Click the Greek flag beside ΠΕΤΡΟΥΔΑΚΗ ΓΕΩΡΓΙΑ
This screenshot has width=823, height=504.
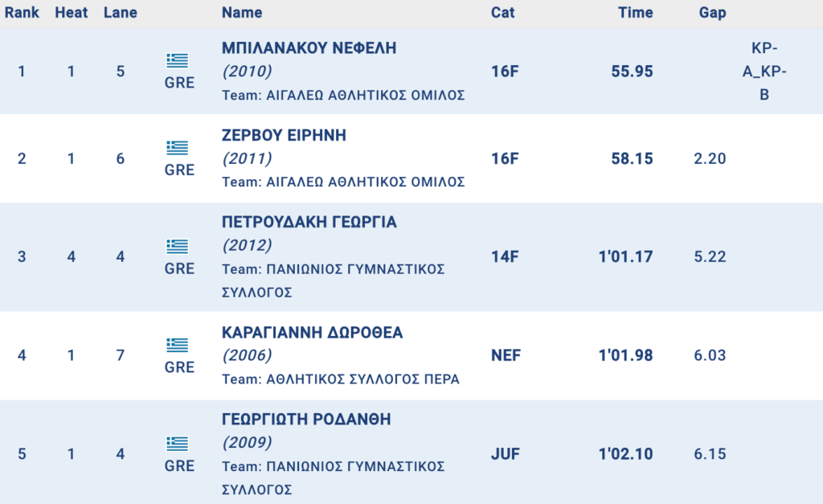pyautogui.click(x=177, y=247)
